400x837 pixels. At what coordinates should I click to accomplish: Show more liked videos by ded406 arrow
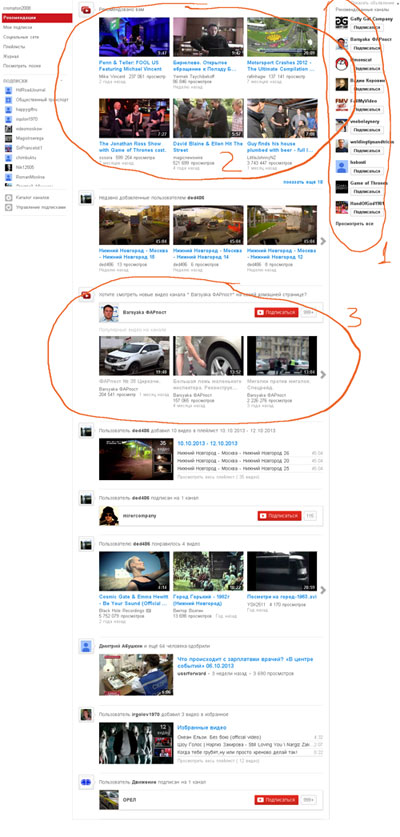tap(322, 590)
